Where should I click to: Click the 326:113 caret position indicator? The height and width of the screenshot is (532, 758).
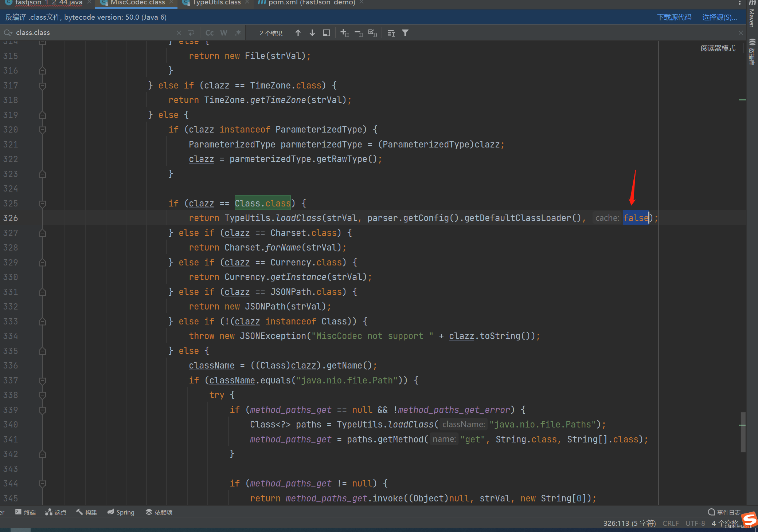tap(629, 523)
